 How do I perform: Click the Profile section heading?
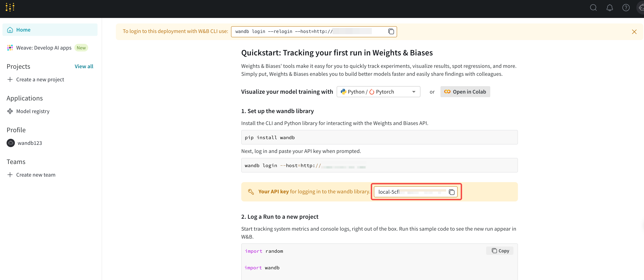point(16,130)
